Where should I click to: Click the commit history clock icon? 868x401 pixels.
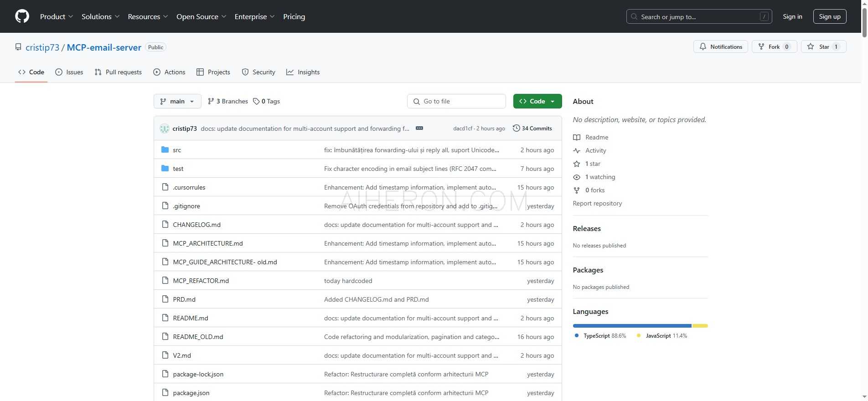click(516, 129)
